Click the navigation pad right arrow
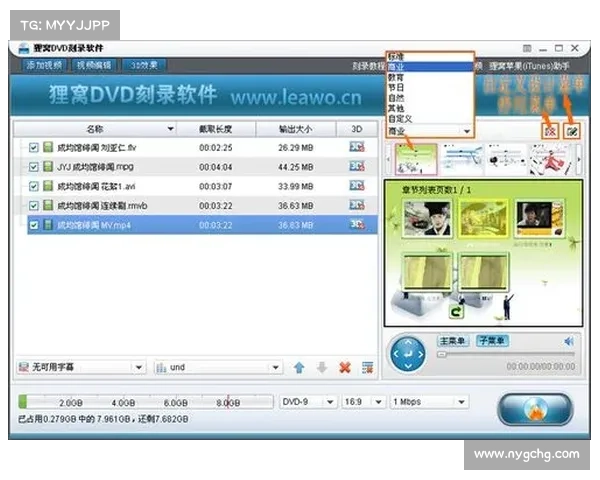Viewport: 600px width, 480px height. tap(420, 354)
